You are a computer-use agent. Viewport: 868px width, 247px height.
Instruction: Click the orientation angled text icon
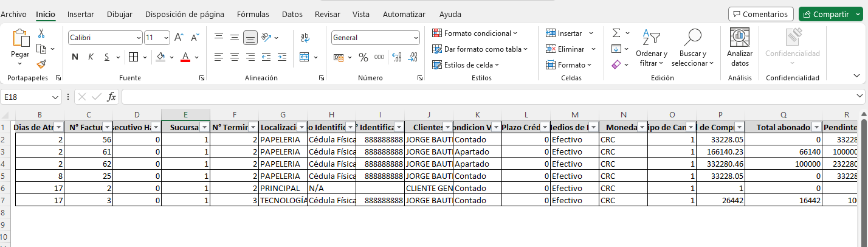point(266,38)
